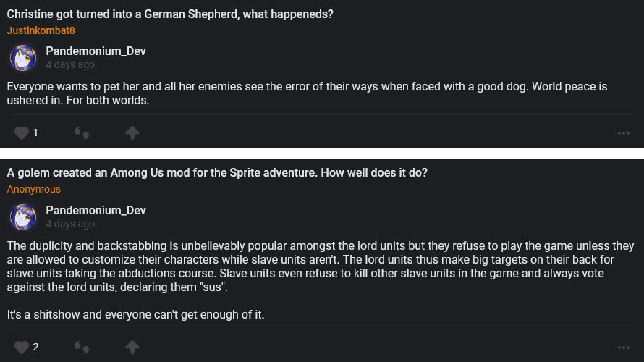644x362 pixels.
Task: Open Pandemonium_Dev username on Among Us answer
Action: coord(96,210)
